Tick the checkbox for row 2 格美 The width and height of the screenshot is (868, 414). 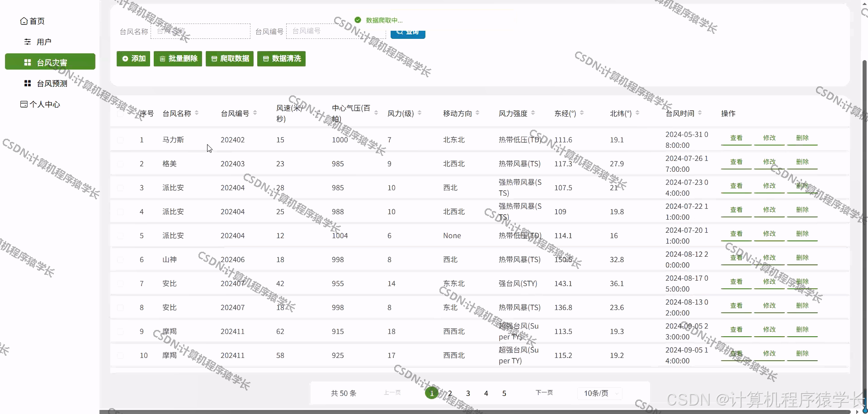(x=120, y=164)
